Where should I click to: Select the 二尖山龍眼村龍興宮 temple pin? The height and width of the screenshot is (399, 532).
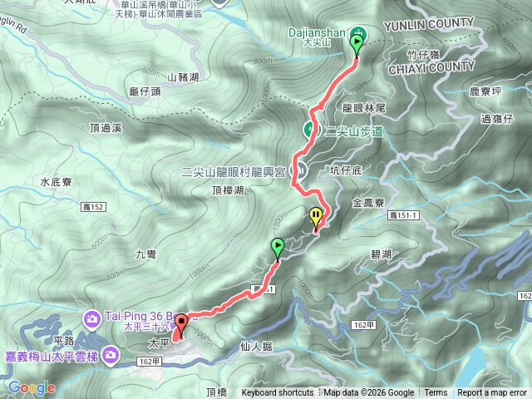tap(299, 171)
